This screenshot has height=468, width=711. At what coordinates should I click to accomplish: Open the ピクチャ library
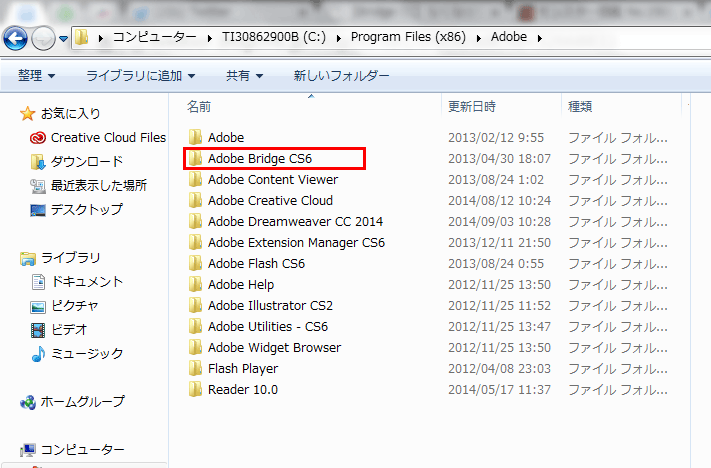(74, 306)
